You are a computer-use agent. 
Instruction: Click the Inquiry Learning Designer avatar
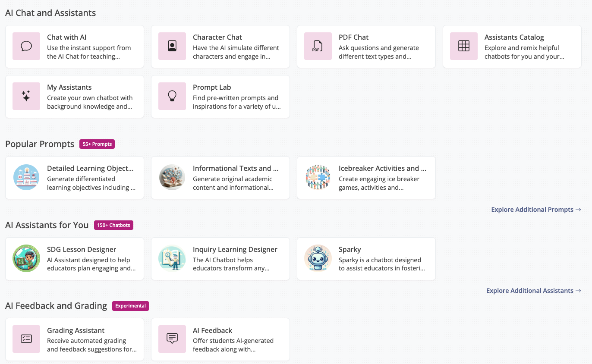click(x=172, y=258)
